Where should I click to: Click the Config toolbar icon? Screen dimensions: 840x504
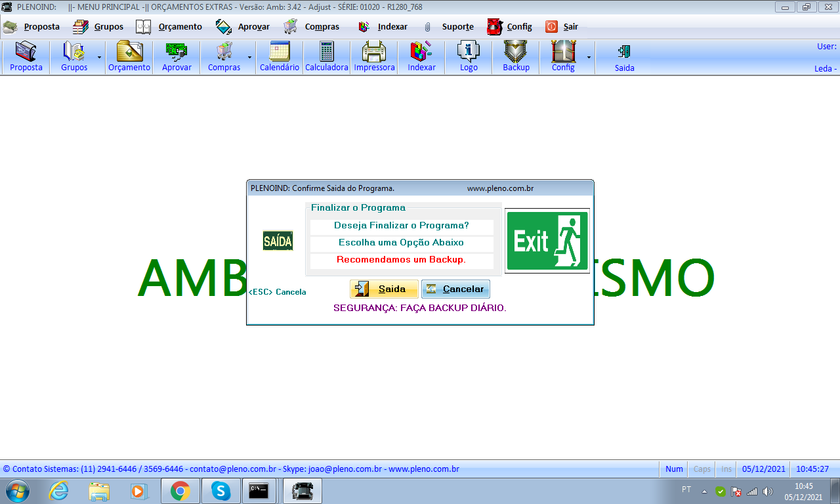click(563, 57)
